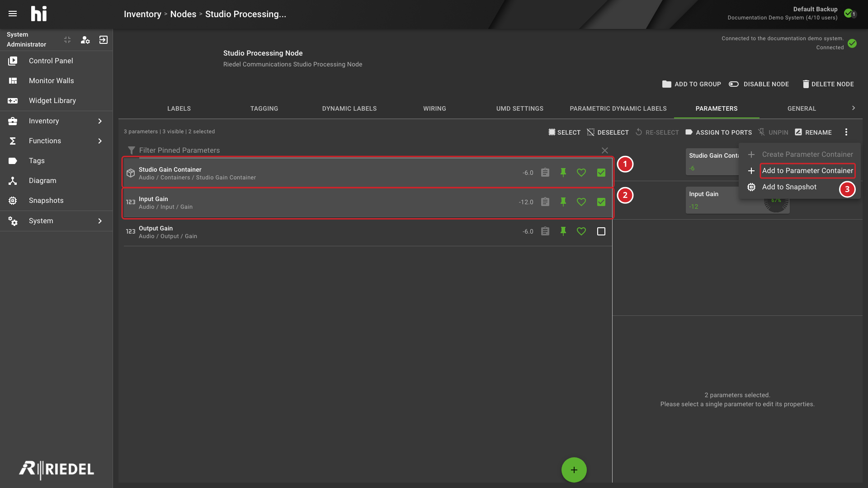This screenshot has width=868, height=488.
Task: Click Deselect parameters button
Action: coord(608,132)
